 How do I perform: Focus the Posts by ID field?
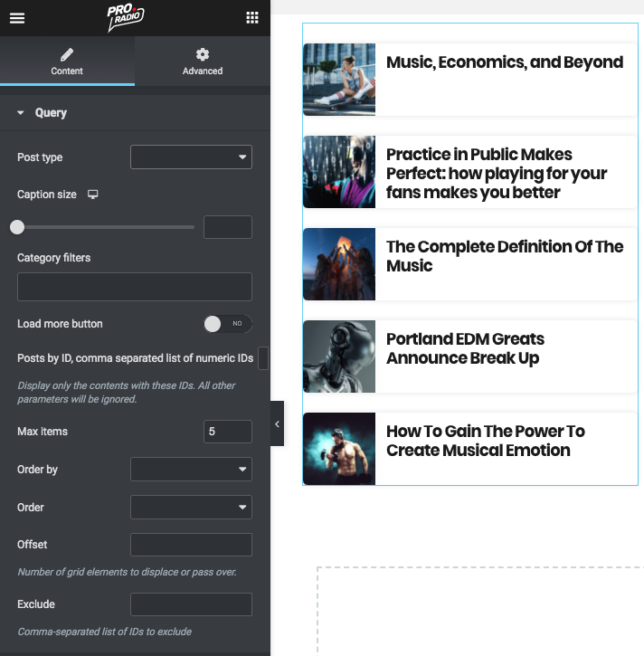263,358
